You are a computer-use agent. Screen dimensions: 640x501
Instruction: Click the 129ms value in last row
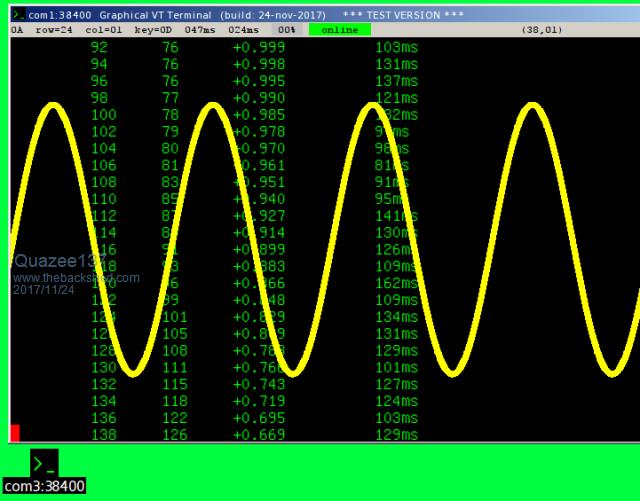click(x=396, y=435)
